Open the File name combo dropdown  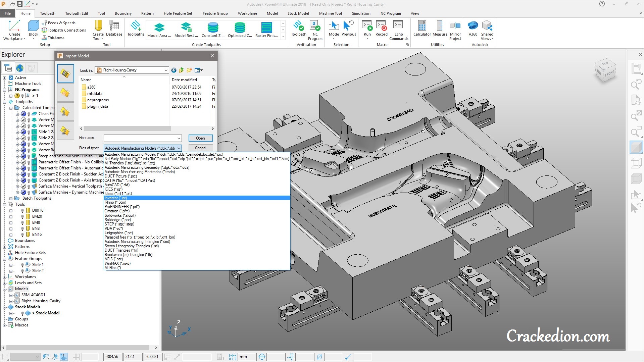pos(179,138)
